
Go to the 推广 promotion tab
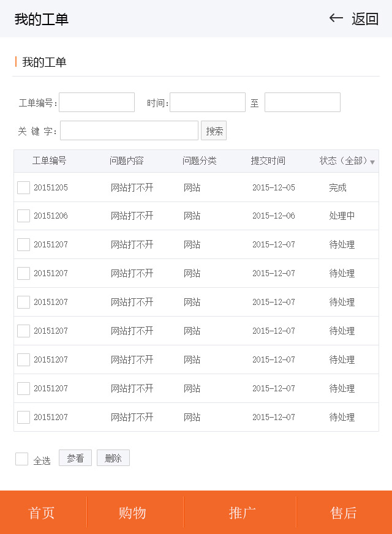coord(242,513)
